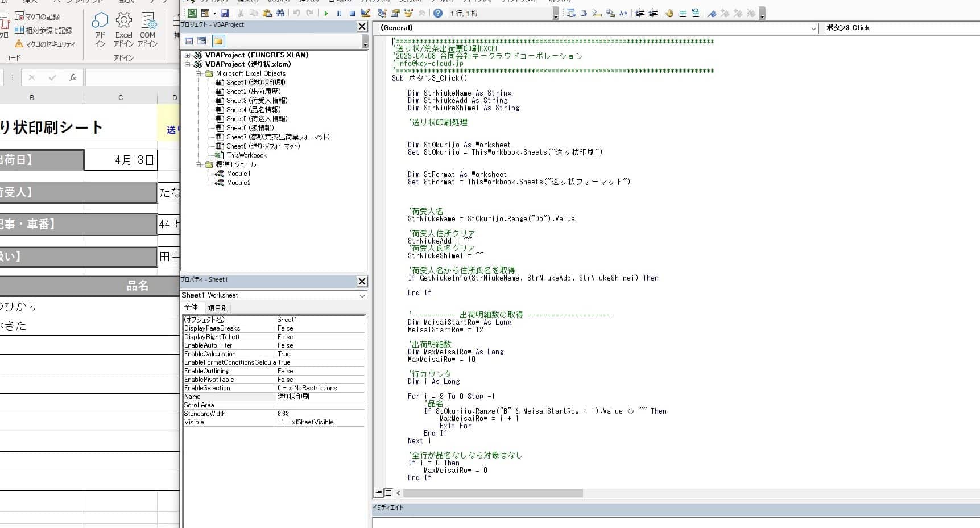Click View Object icon in Project pane

[202, 41]
